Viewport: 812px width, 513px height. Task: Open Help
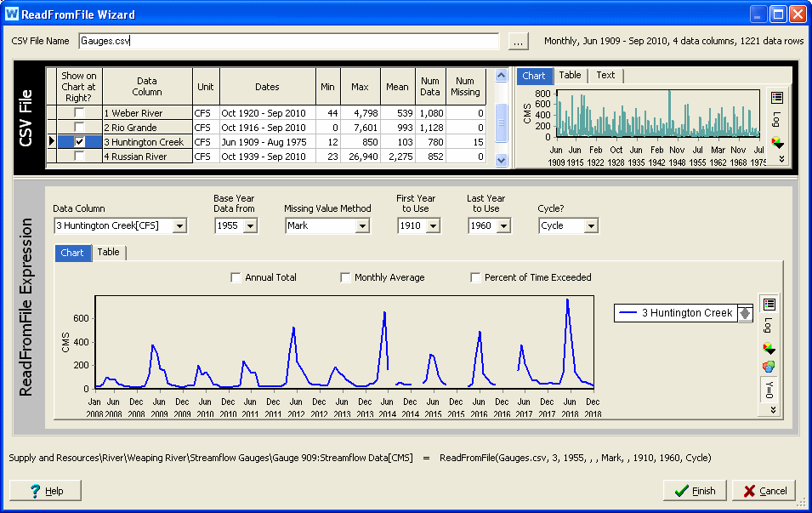point(46,491)
